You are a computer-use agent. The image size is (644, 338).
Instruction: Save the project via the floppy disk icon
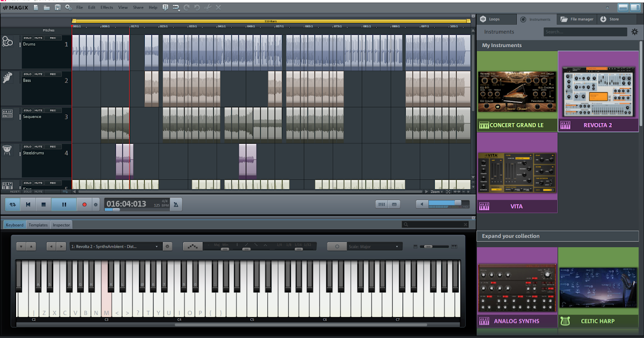[57, 8]
